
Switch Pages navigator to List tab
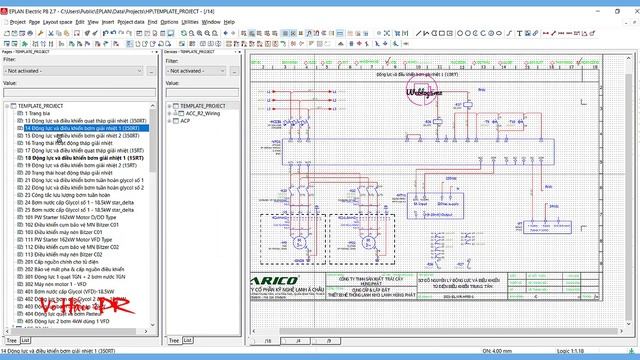tap(25, 340)
